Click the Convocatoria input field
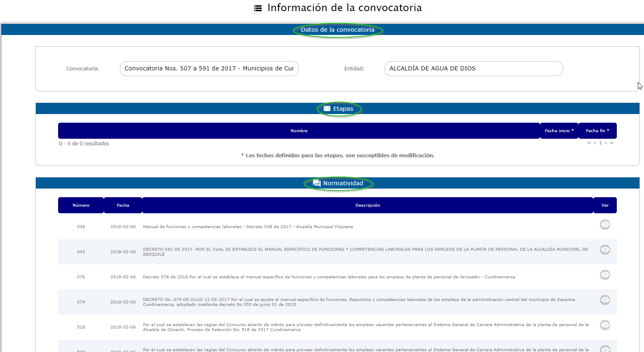This screenshot has height=352, width=644. point(209,69)
